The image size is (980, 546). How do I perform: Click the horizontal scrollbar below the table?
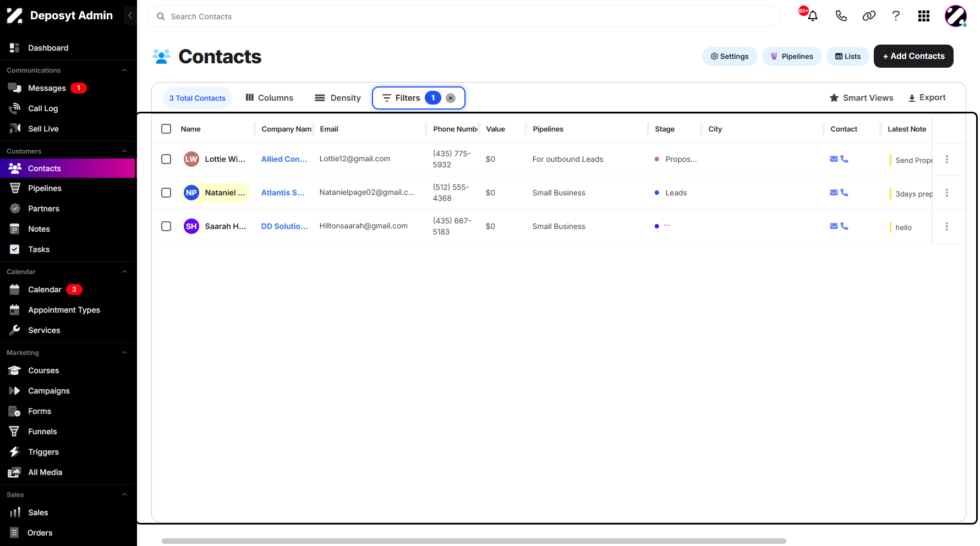tap(474, 541)
